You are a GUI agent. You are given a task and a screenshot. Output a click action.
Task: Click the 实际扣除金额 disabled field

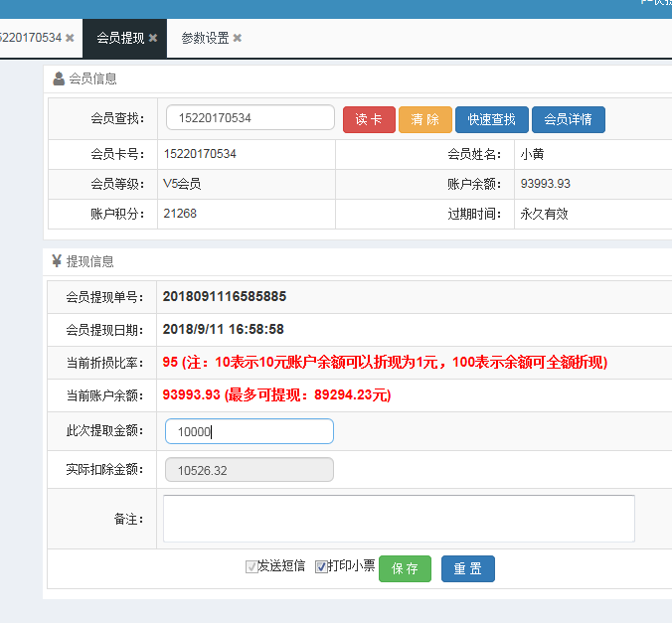[x=250, y=470]
